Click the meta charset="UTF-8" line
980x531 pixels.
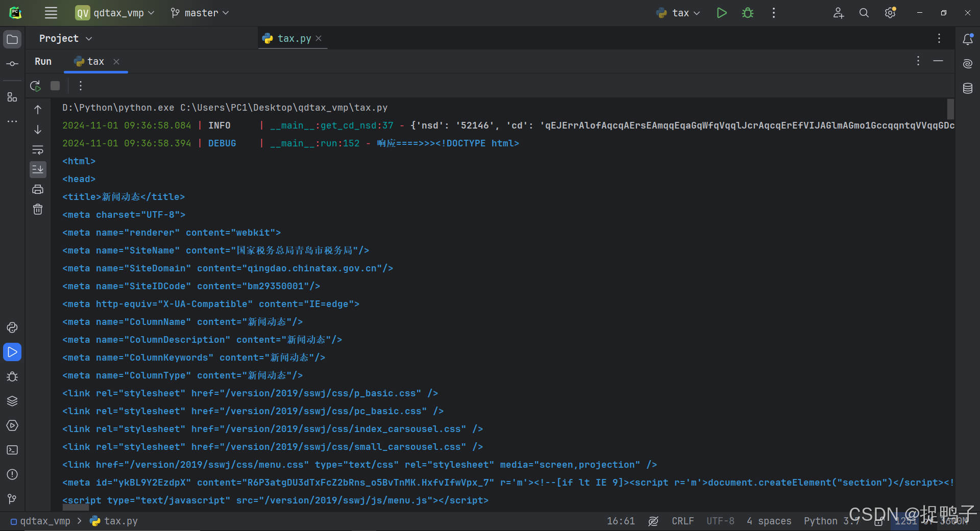(x=124, y=215)
